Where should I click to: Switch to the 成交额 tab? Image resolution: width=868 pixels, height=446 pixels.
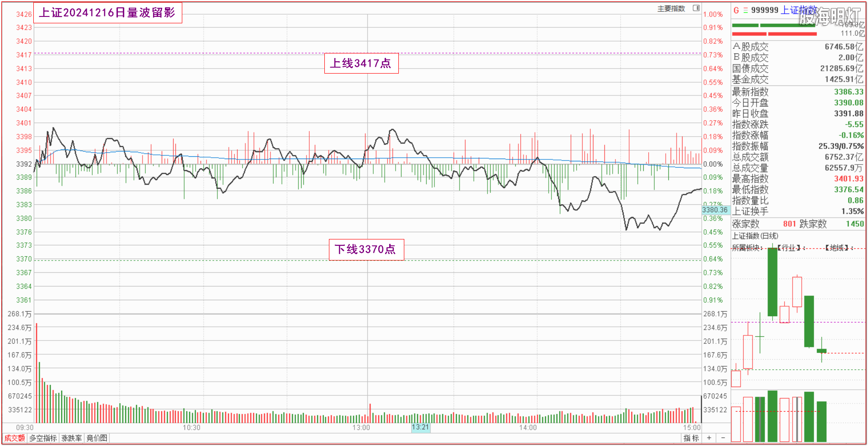pos(15,438)
